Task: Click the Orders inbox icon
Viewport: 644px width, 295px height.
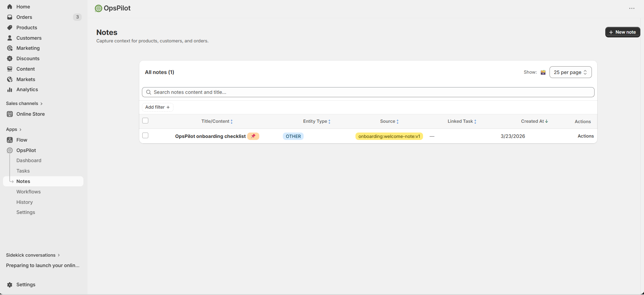Action: pos(10,17)
